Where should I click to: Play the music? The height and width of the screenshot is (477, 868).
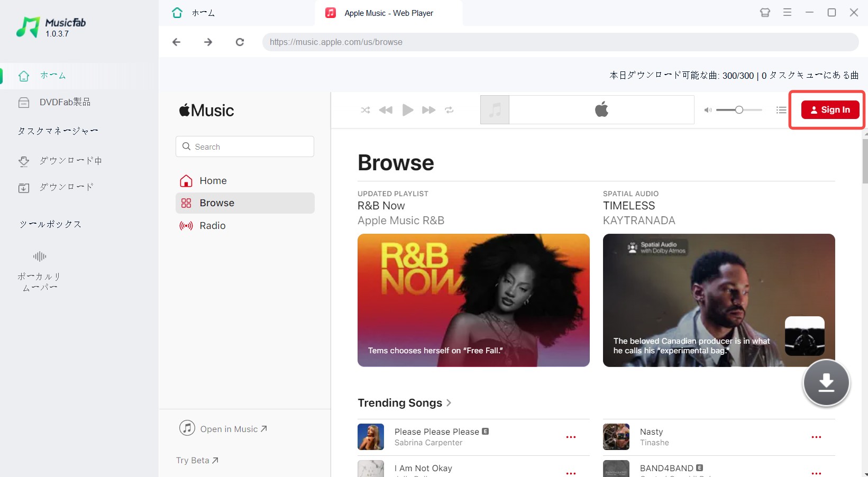click(408, 110)
